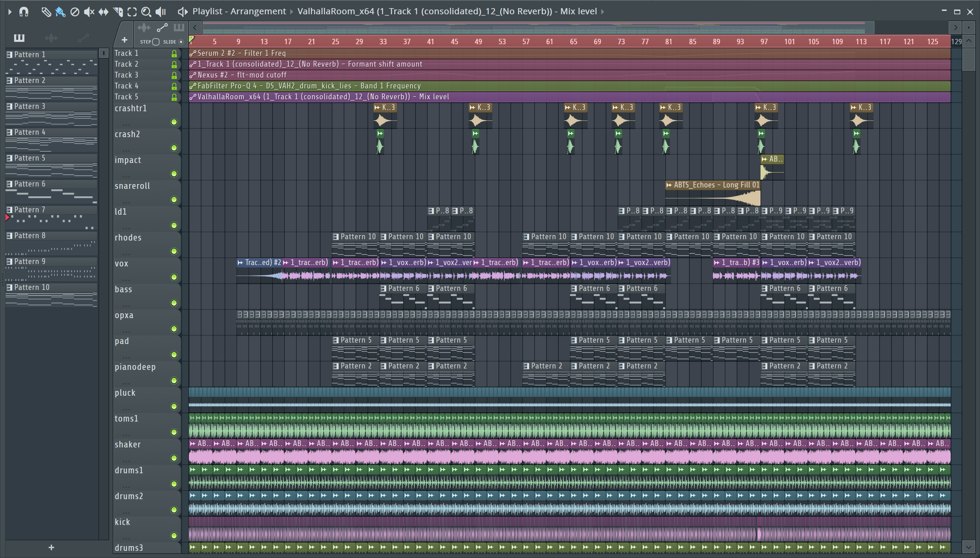Viewport: 980px width, 558px height.
Task: Click the snareroll track label
Action: pyautogui.click(x=132, y=186)
